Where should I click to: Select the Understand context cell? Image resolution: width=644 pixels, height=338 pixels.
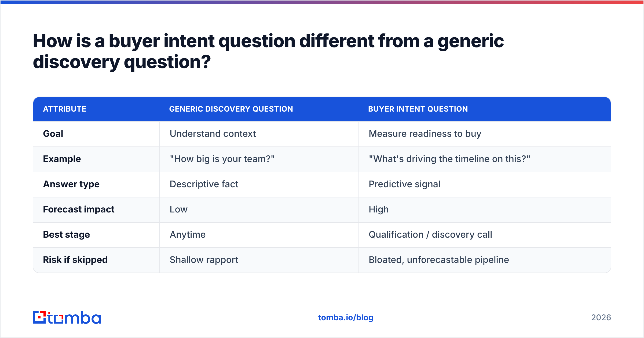click(x=259, y=134)
